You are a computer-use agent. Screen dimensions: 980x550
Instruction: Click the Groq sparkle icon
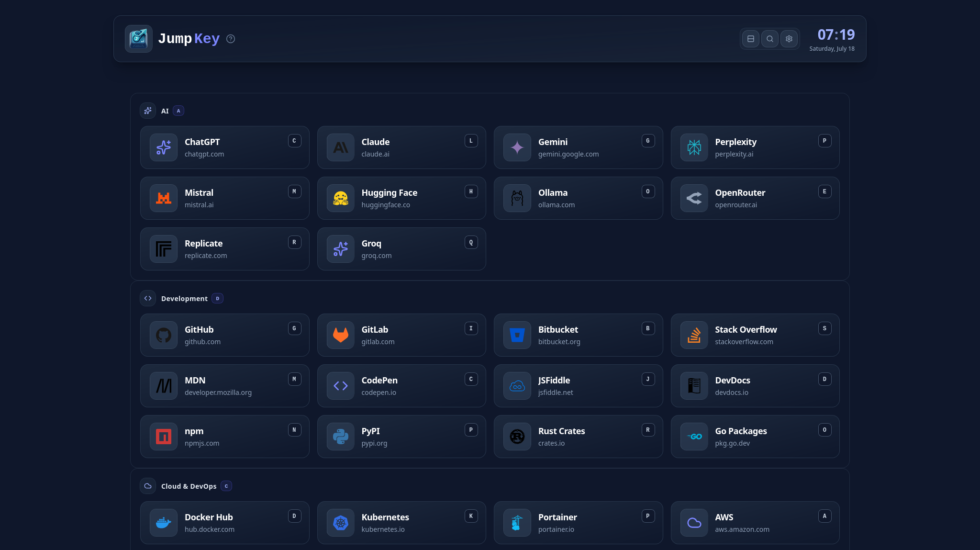[x=341, y=249]
